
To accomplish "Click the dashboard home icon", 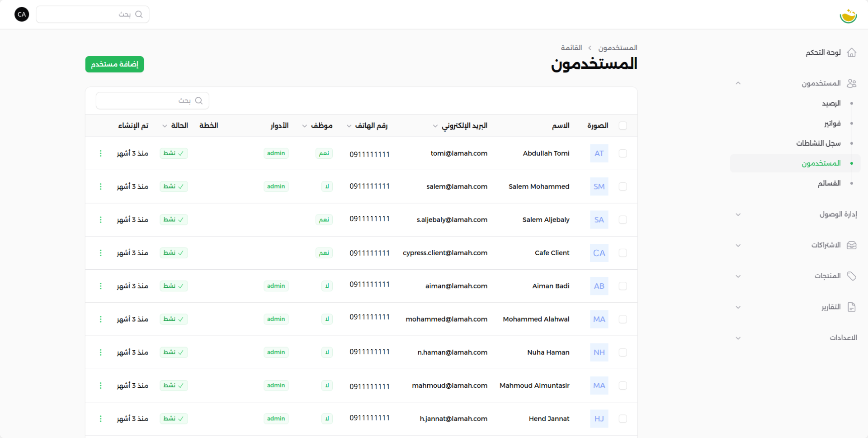I will [852, 52].
